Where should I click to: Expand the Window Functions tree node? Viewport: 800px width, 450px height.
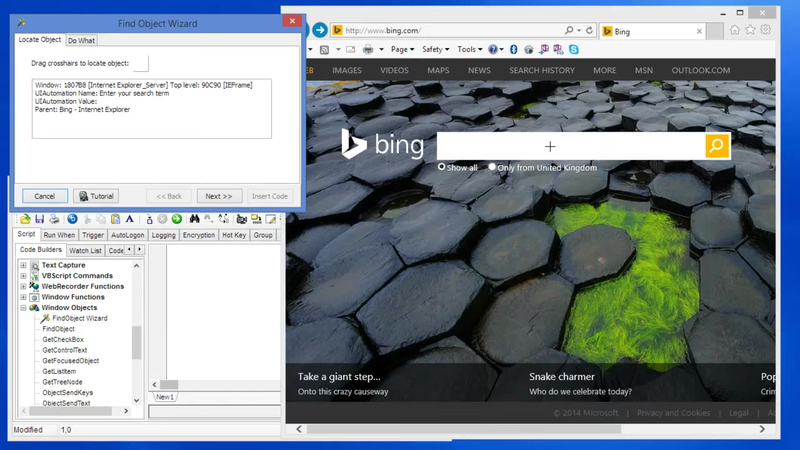click(23, 297)
